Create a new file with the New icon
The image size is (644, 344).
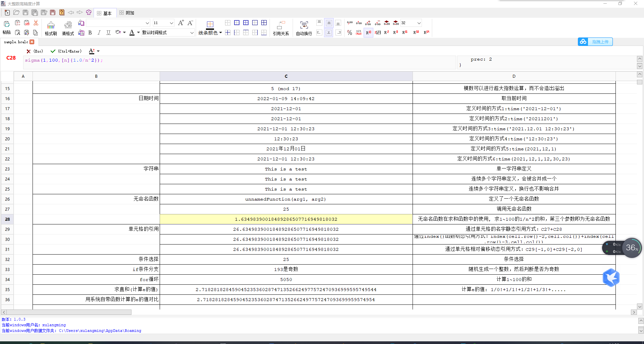coord(7,13)
